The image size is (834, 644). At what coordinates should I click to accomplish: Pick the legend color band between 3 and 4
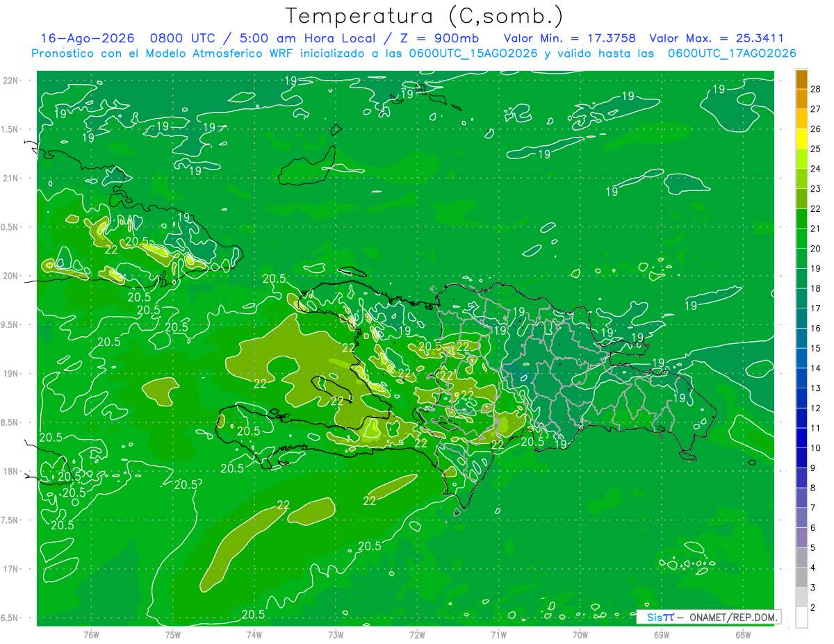click(801, 577)
